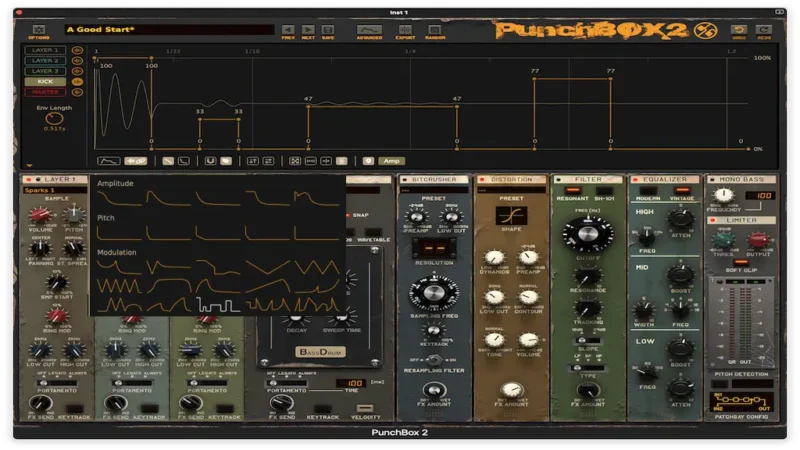Save the current preset
The width and height of the screenshot is (800, 450).
328,30
